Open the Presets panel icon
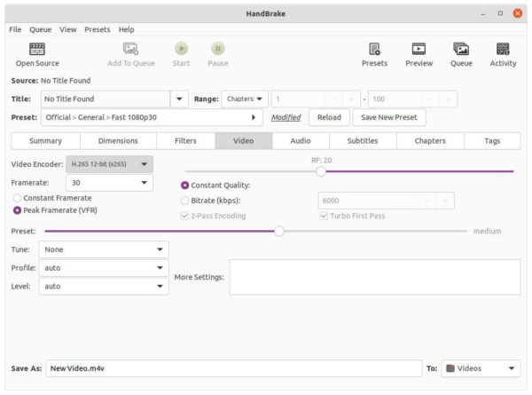Viewport: 532px width, 395px height. point(374,49)
